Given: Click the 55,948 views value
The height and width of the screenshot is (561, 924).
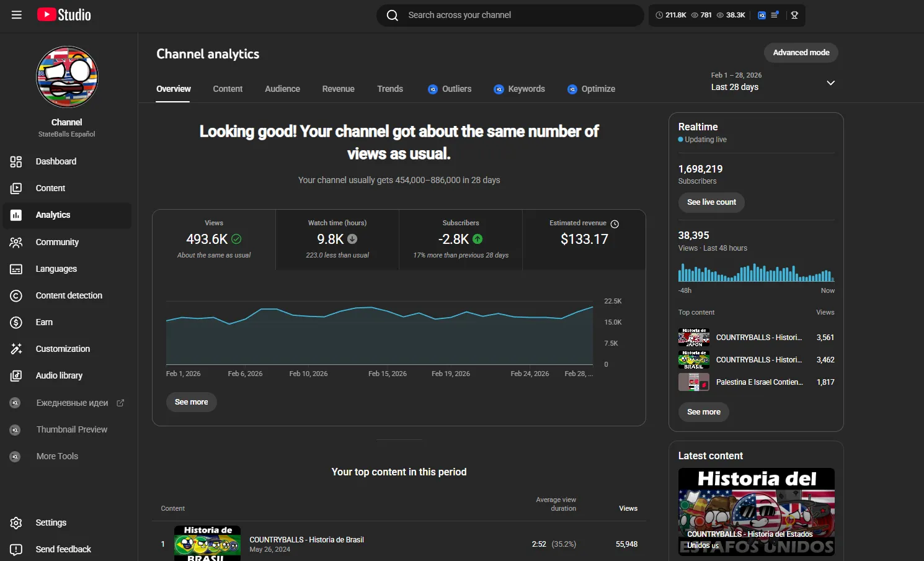Looking at the screenshot, I should (626, 544).
